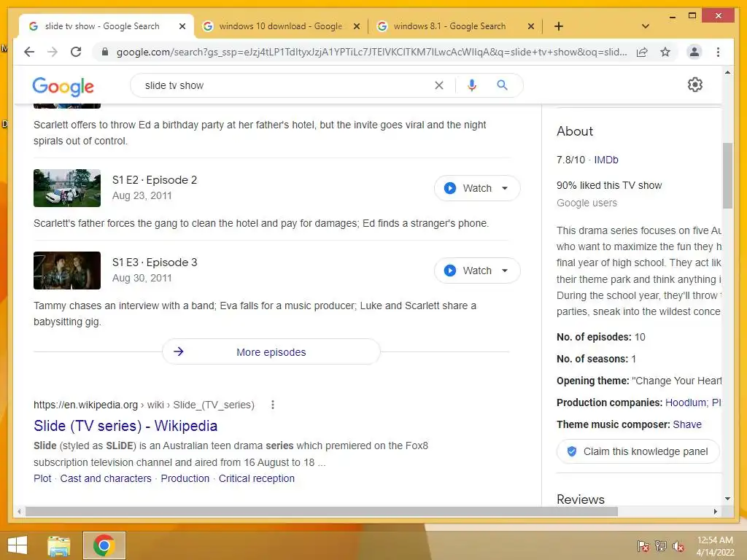Close the 'windows 8.1' tab
Image resolution: width=747 pixels, height=560 pixels.
(x=531, y=26)
